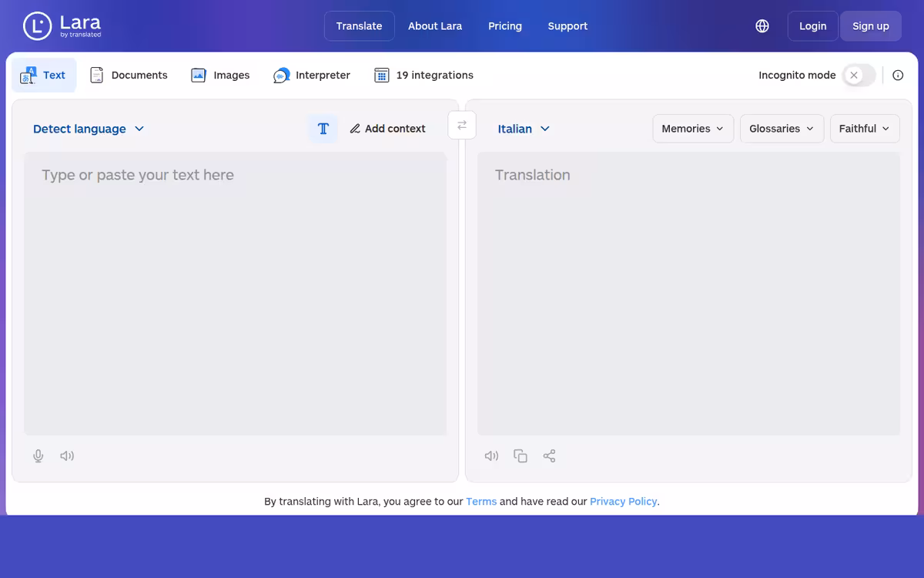924x578 pixels.
Task: Click the Add context button
Action: click(x=387, y=129)
